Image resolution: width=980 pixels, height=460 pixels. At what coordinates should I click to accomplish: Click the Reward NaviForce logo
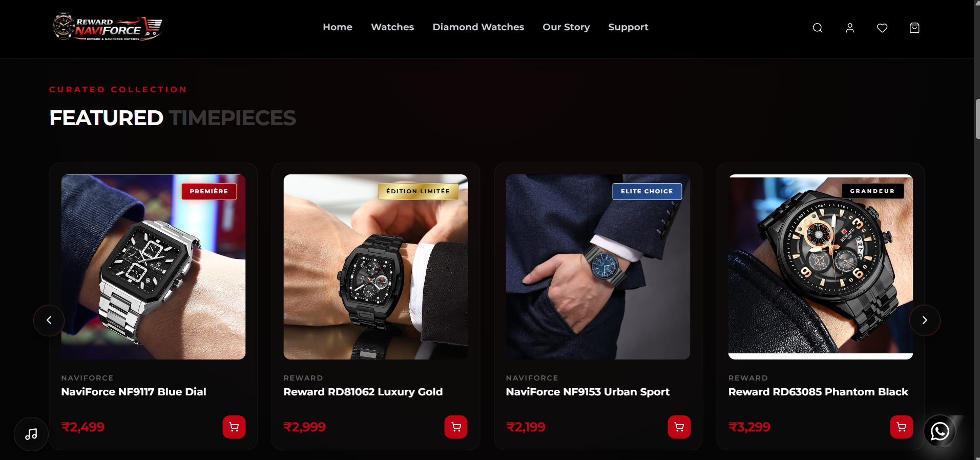(x=108, y=27)
